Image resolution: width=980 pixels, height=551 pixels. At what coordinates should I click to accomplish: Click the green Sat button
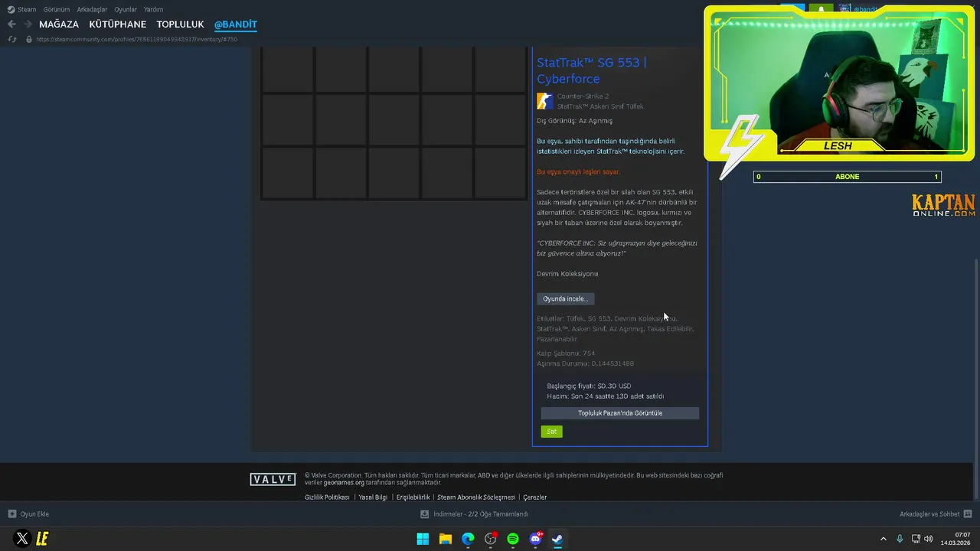point(551,432)
